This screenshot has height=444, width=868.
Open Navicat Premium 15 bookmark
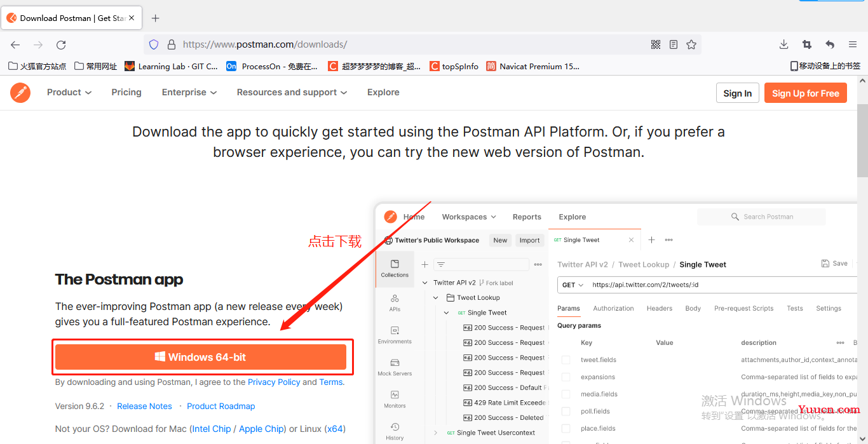pyautogui.click(x=532, y=66)
